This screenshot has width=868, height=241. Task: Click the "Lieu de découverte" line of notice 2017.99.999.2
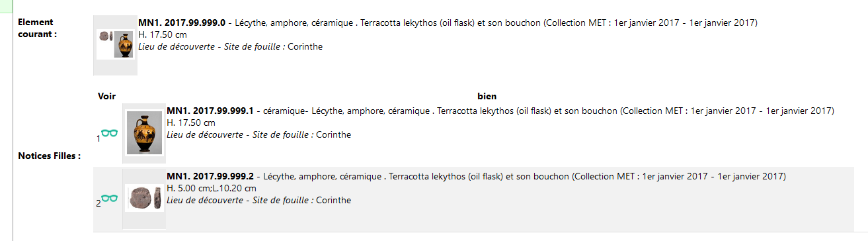258,201
